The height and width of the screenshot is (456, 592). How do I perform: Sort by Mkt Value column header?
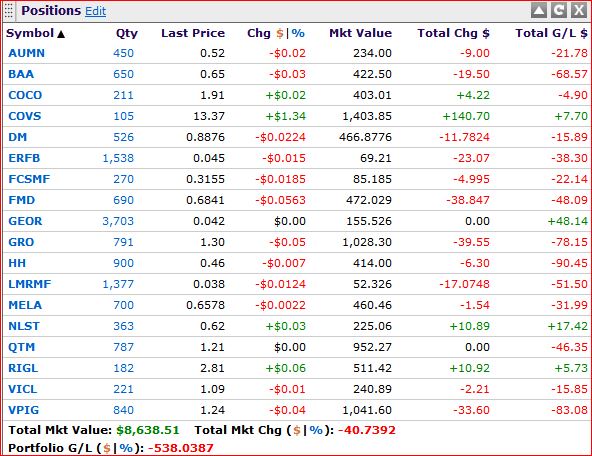pyautogui.click(x=360, y=33)
